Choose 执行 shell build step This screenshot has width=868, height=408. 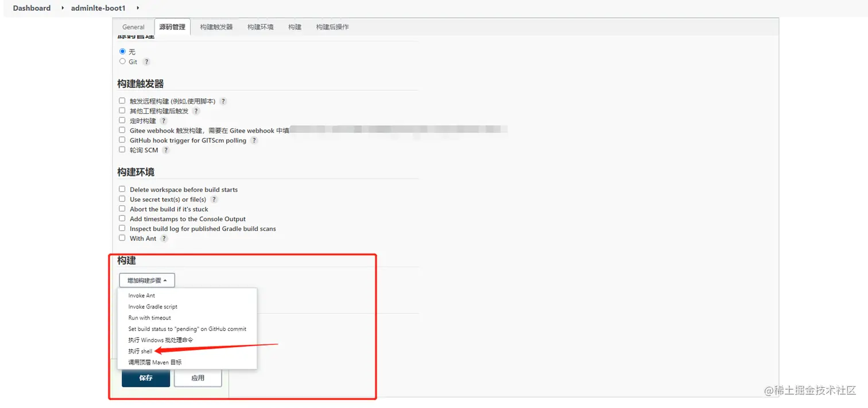pos(187,351)
